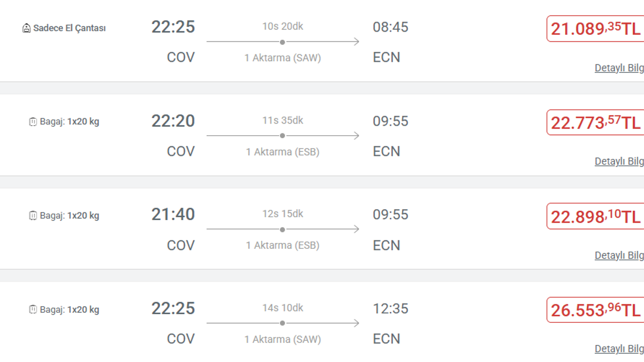Click the transfer dot on the 10s 20dk route line
644x362 pixels.
click(283, 42)
